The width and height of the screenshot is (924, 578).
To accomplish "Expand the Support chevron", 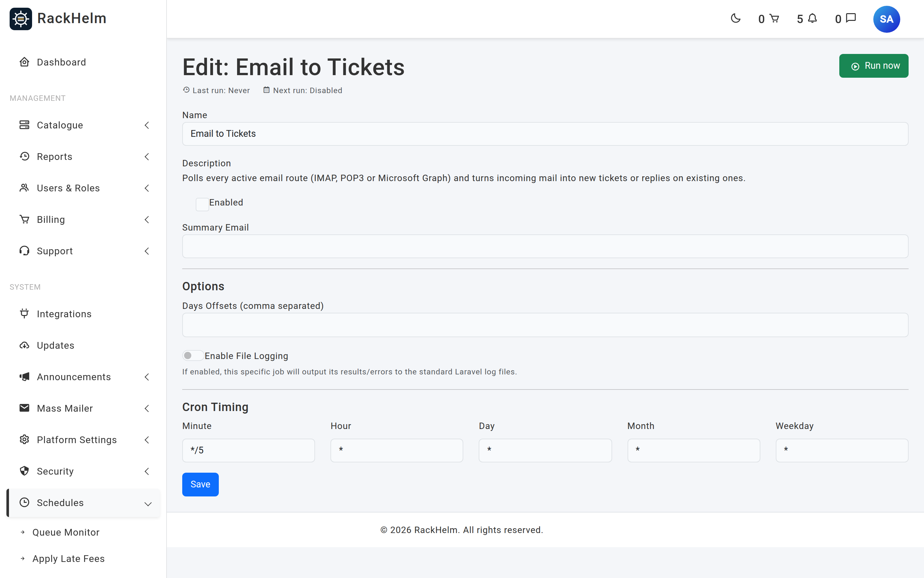I will [147, 251].
